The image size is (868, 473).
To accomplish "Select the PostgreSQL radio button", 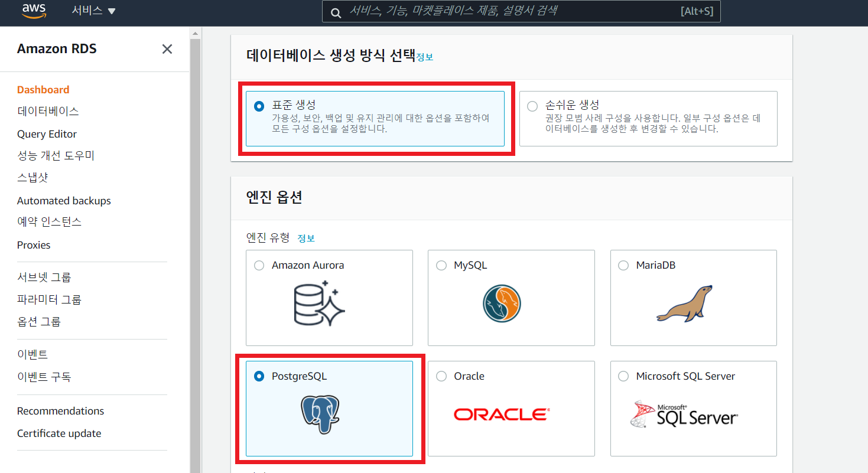I will 259,376.
